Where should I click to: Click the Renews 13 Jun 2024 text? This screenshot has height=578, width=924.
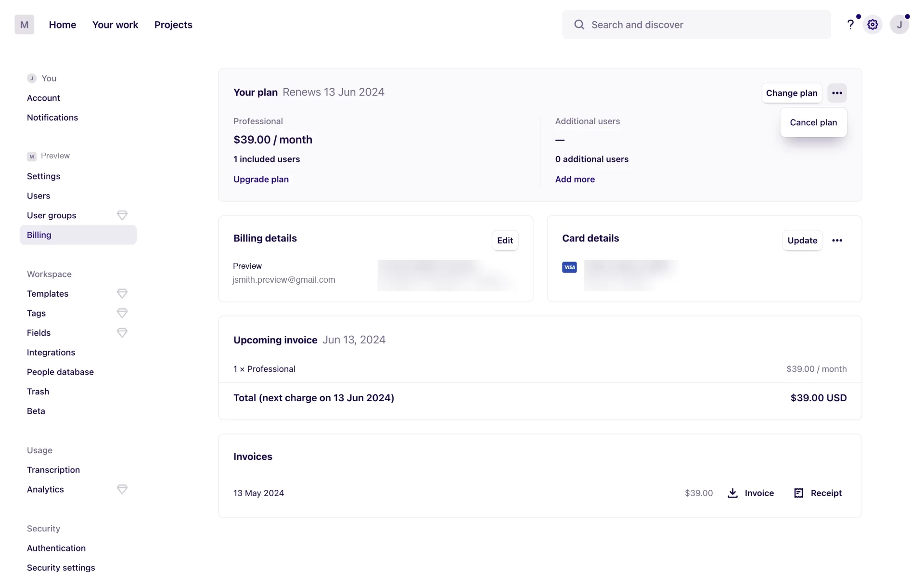coord(334,92)
